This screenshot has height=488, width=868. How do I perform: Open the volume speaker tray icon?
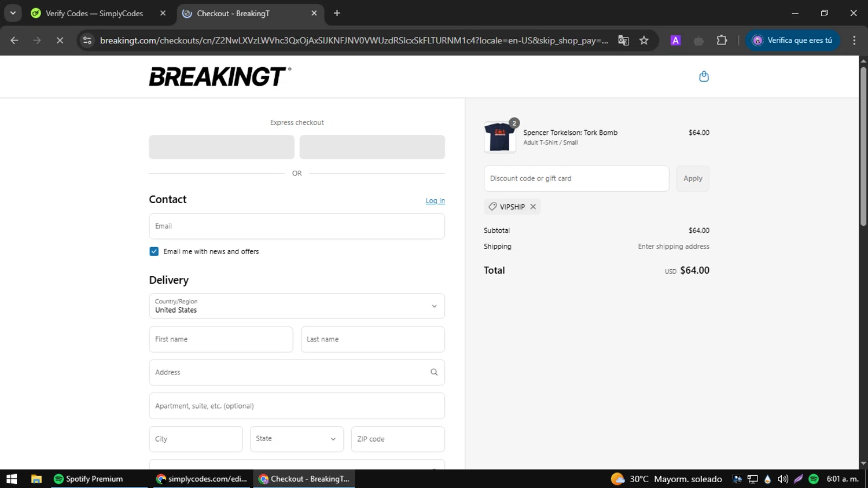(x=783, y=479)
